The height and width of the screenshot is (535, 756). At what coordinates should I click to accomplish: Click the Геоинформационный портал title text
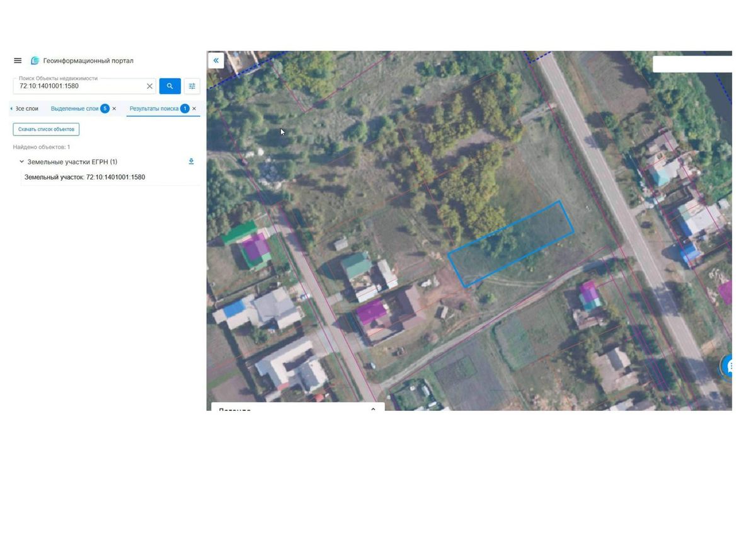pyautogui.click(x=88, y=60)
